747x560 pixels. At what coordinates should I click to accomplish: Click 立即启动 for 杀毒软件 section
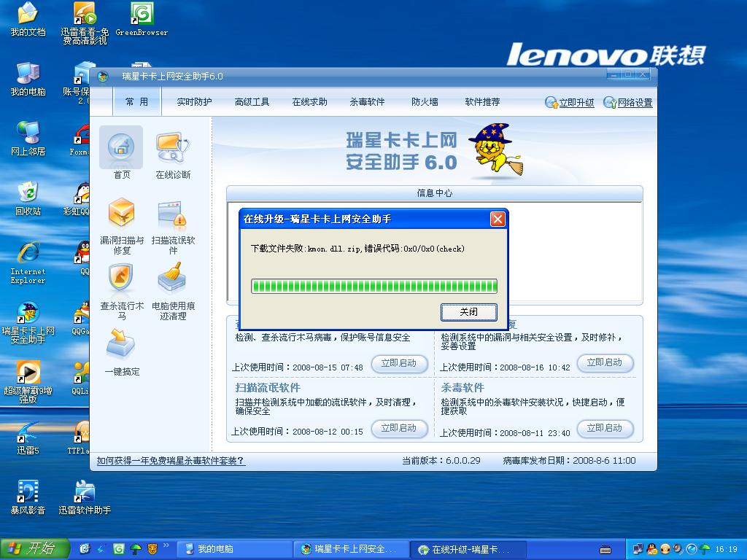pos(605,428)
